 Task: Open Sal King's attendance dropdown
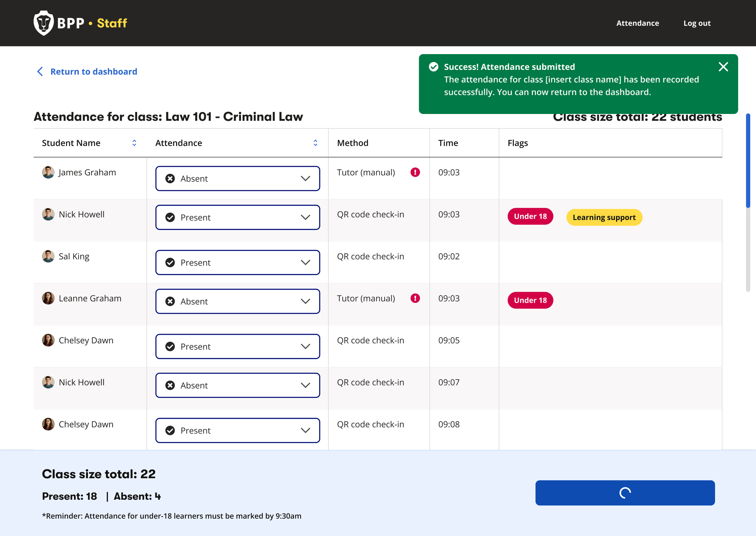point(238,262)
